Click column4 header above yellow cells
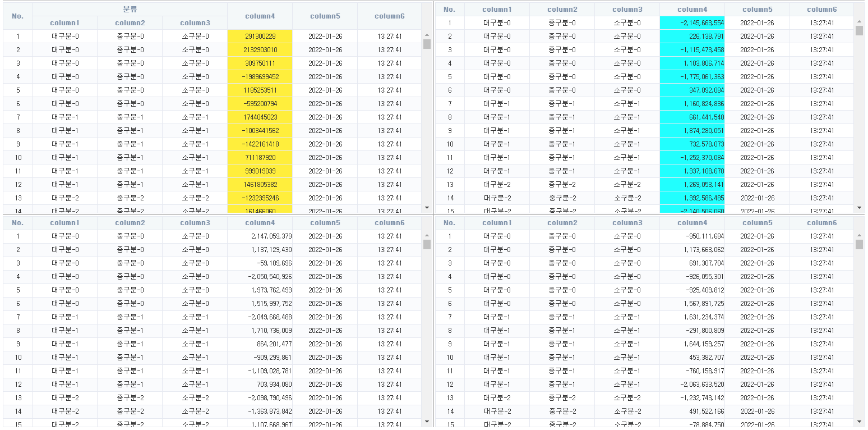Image resolution: width=868 pixels, height=430 pixels. (260, 16)
